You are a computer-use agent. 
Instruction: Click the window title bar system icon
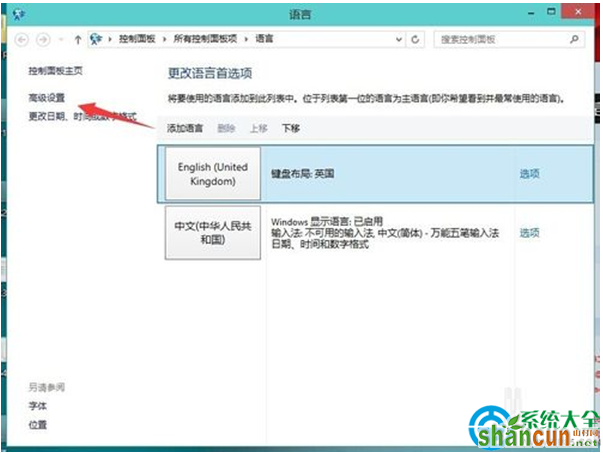pos(19,15)
